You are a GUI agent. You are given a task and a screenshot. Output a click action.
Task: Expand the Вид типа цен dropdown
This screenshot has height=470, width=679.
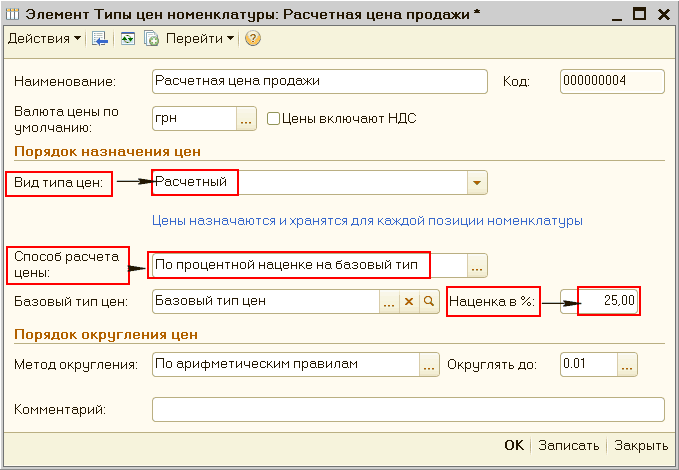click(x=477, y=182)
